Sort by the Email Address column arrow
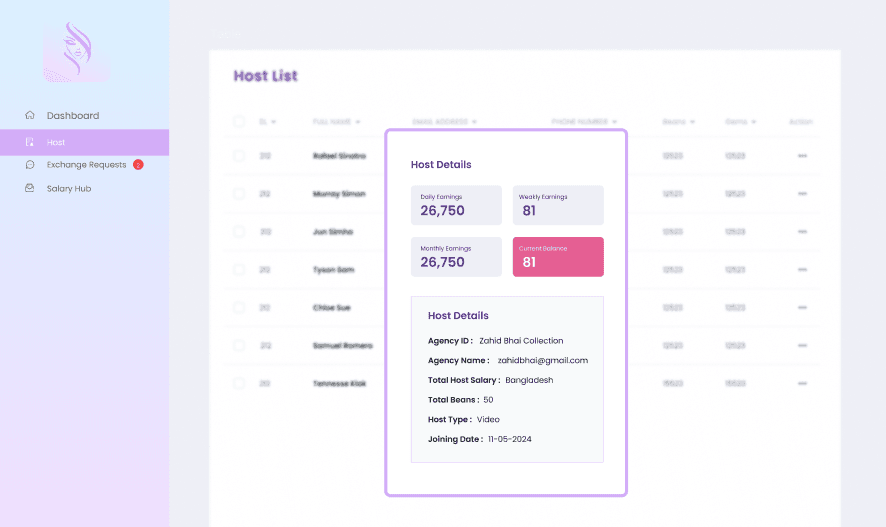Screen dimensions: 886x527 [x=474, y=122]
